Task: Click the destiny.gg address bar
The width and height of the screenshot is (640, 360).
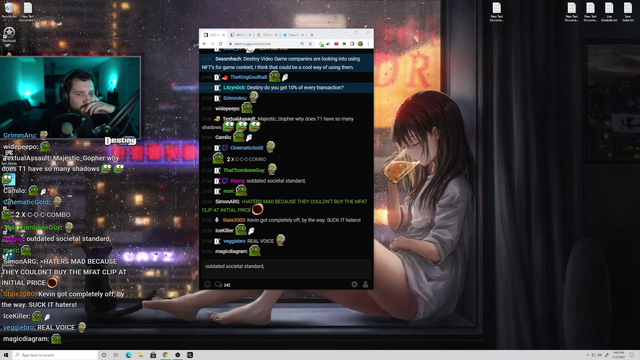Action: coord(265,44)
